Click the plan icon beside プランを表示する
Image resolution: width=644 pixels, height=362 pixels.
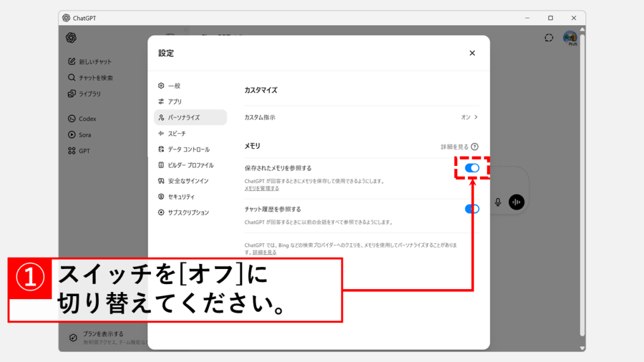tap(73, 337)
